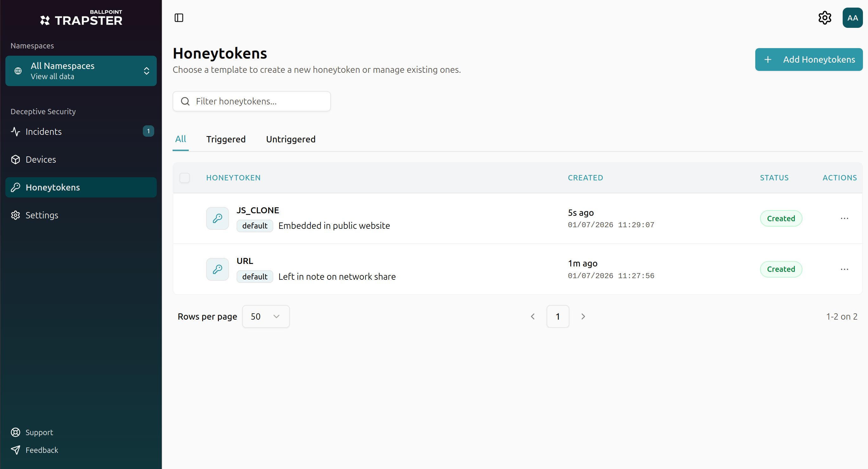The image size is (868, 469).
Task: Click the Created status on JS_CLONE row
Action: 781,218
